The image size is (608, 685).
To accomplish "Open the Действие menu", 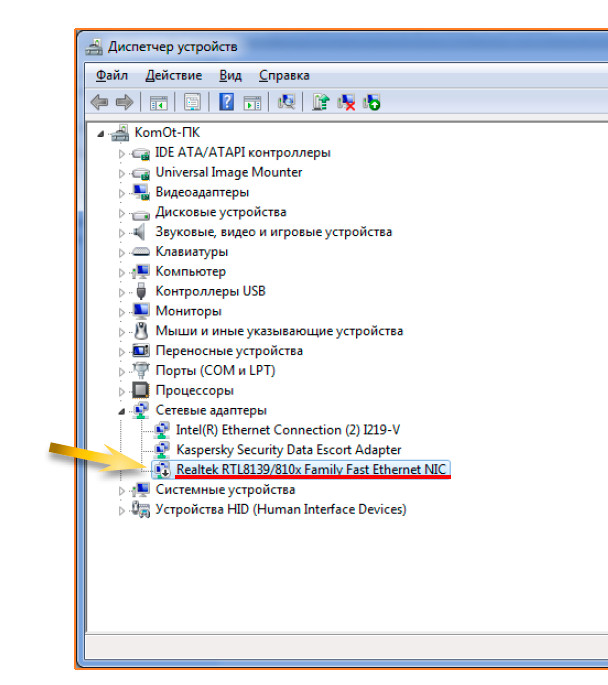I will pos(173,75).
